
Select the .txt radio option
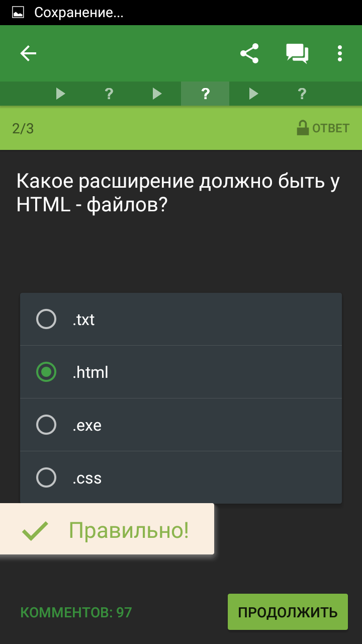pos(46,319)
